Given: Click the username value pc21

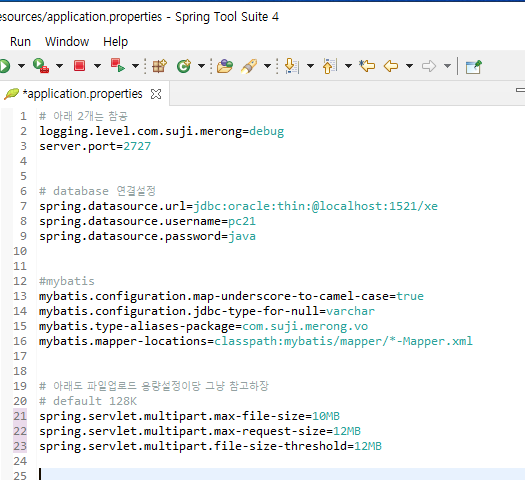Looking at the screenshot, I should pyautogui.click(x=242, y=221).
